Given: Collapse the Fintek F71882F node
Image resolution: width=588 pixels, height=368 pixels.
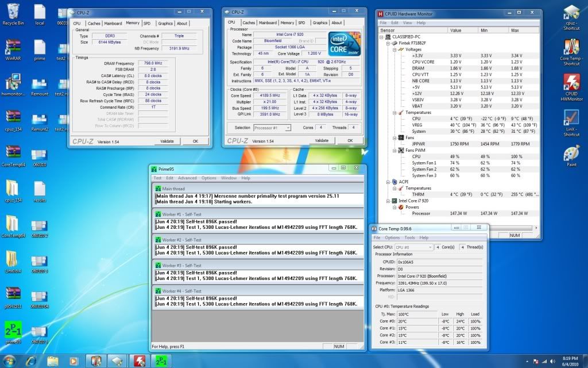Looking at the screenshot, I should tap(388, 44).
